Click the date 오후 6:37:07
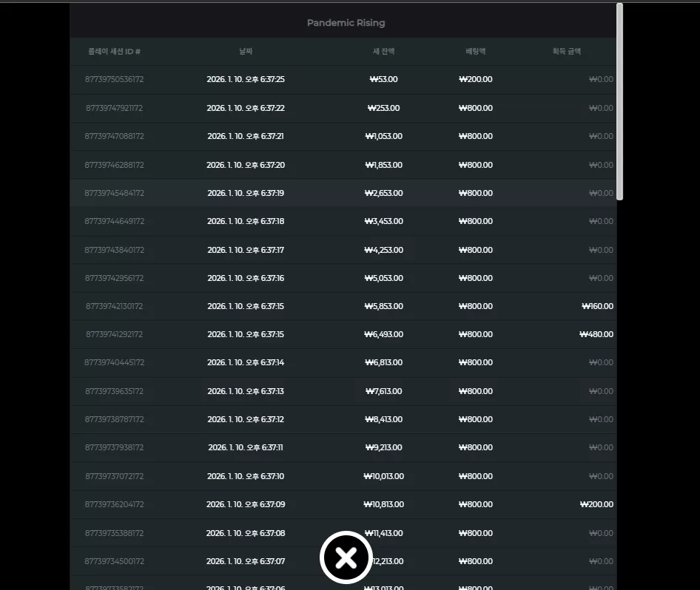 [x=246, y=561]
